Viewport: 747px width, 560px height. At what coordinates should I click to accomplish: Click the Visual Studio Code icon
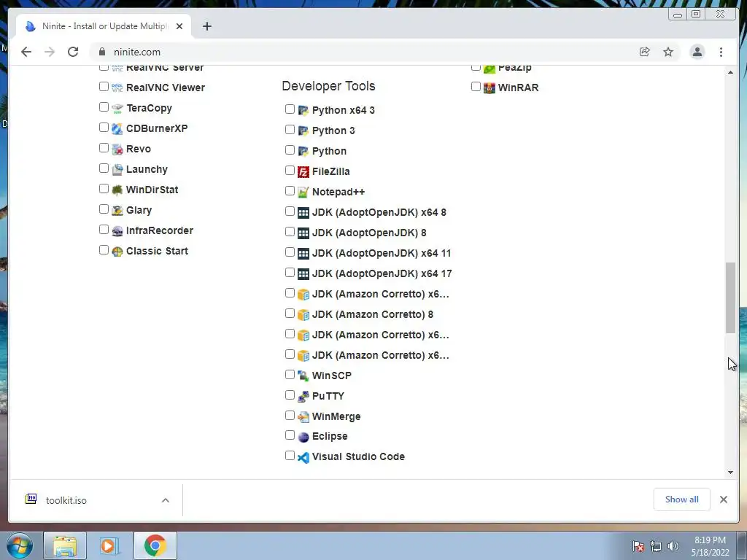[303, 457]
